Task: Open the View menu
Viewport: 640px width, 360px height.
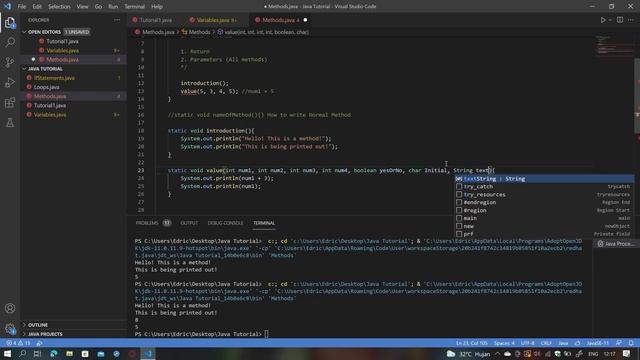Action: click(82, 7)
